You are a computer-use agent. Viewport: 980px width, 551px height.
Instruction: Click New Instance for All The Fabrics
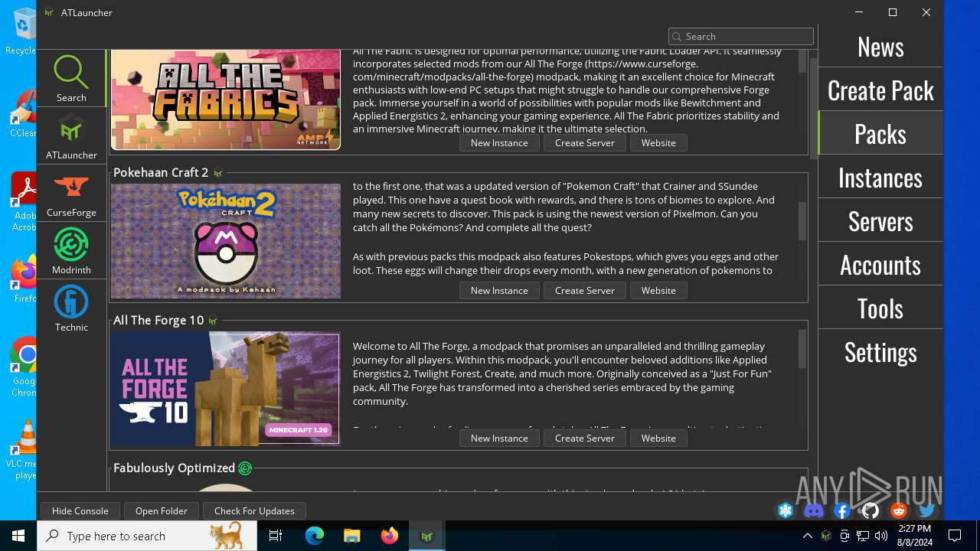coord(499,143)
